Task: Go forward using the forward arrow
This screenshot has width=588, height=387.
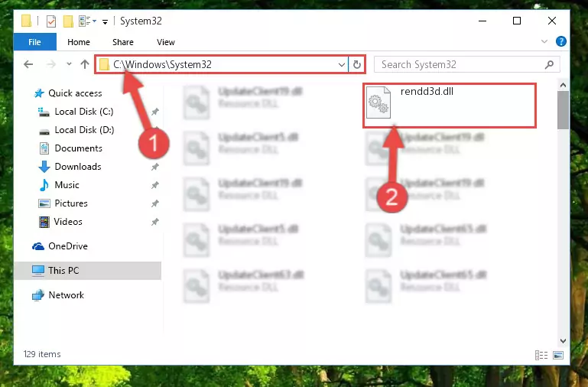Action: point(51,64)
